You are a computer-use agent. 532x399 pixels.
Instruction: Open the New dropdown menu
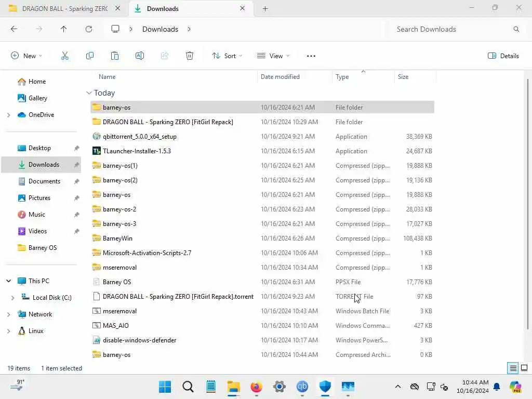(x=26, y=56)
